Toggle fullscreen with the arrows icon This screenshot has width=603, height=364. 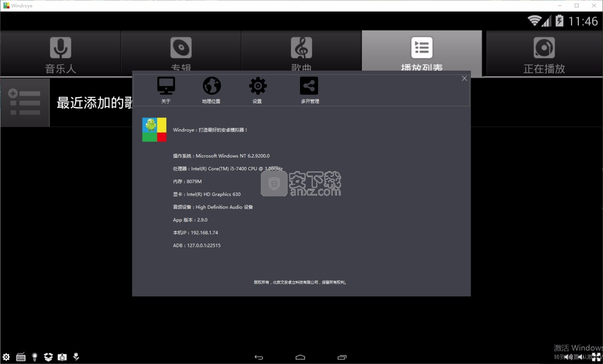coord(596,357)
